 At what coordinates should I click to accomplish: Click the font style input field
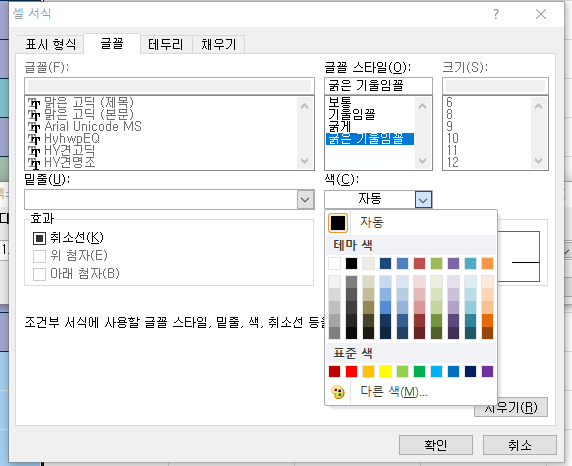pyautogui.click(x=378, y=86)
